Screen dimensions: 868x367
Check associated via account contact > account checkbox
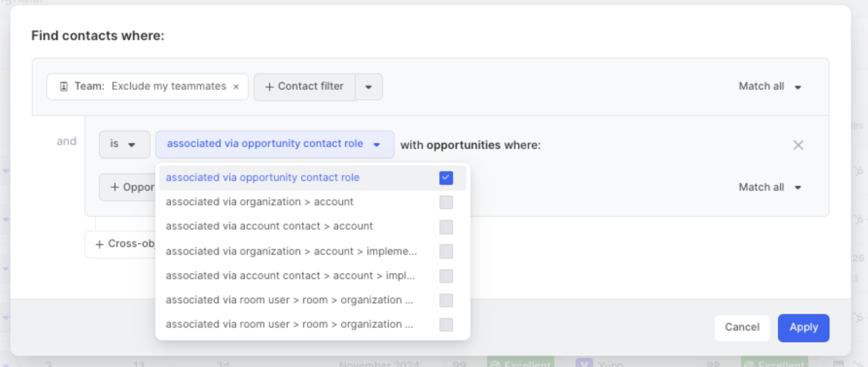[x=446, y=227]
